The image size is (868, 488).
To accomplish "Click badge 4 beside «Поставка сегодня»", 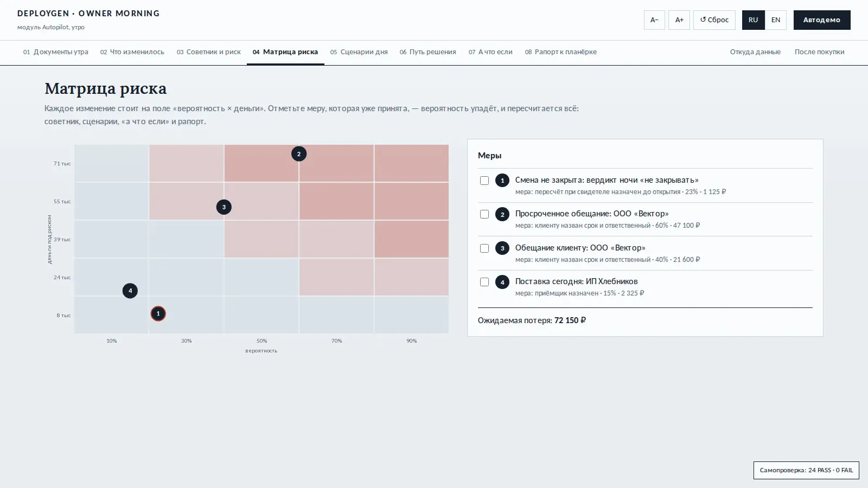I will tap(502, 282).
